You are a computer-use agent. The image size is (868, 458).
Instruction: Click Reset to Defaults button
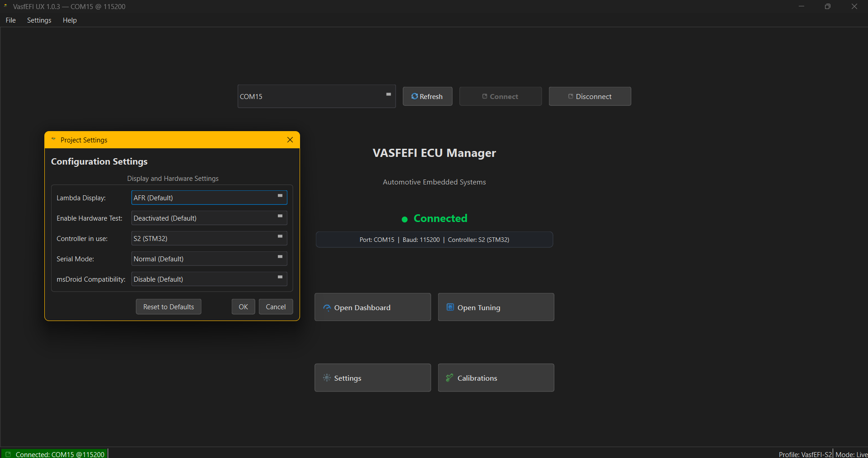[x=168, y=307]
